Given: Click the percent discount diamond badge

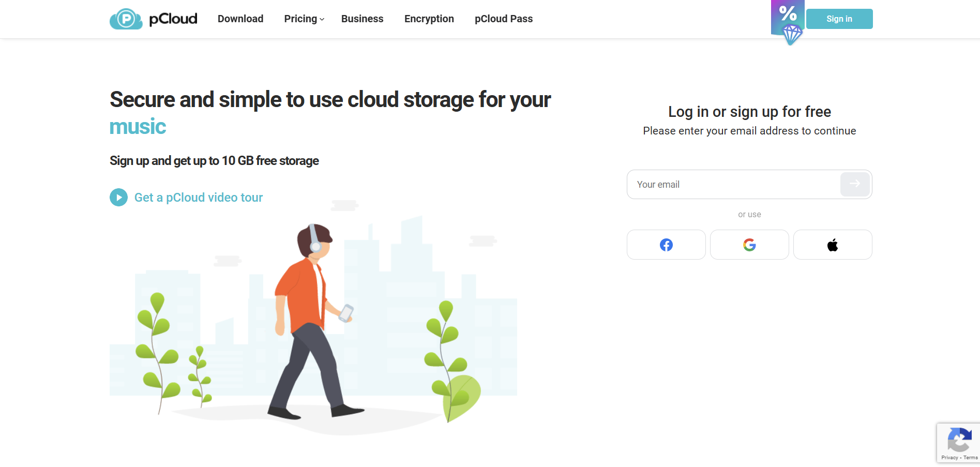Looking at the screenshot, I should click(788, 23).
